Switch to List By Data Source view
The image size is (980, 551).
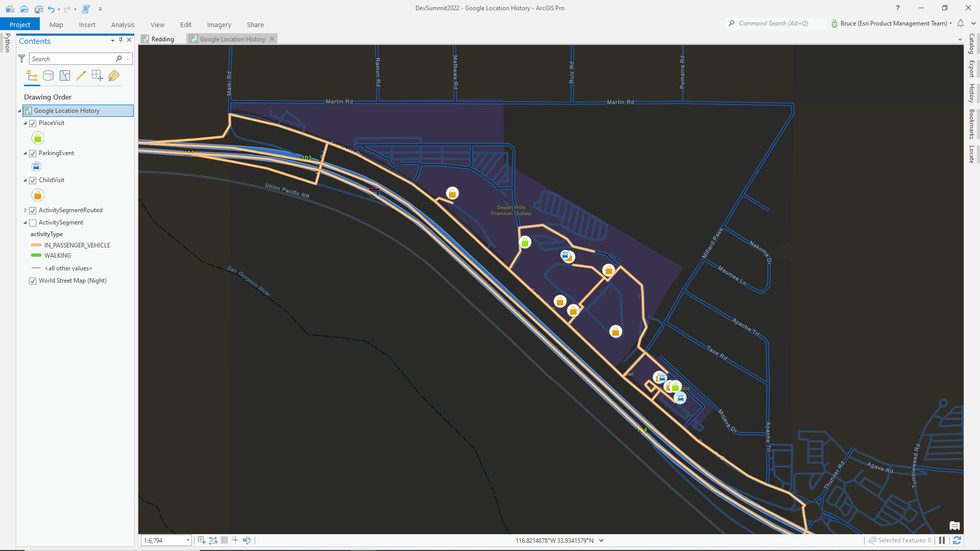[48, 76]
